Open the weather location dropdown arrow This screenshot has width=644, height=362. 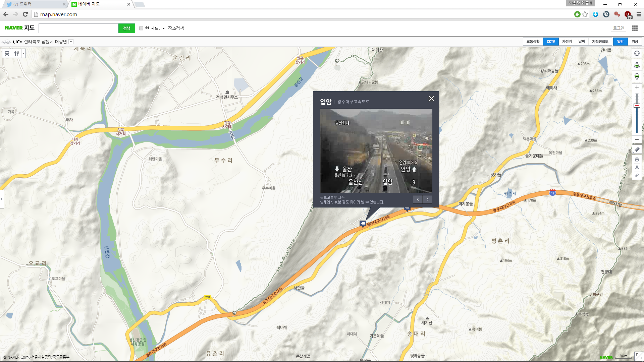[x=71, y=42]
